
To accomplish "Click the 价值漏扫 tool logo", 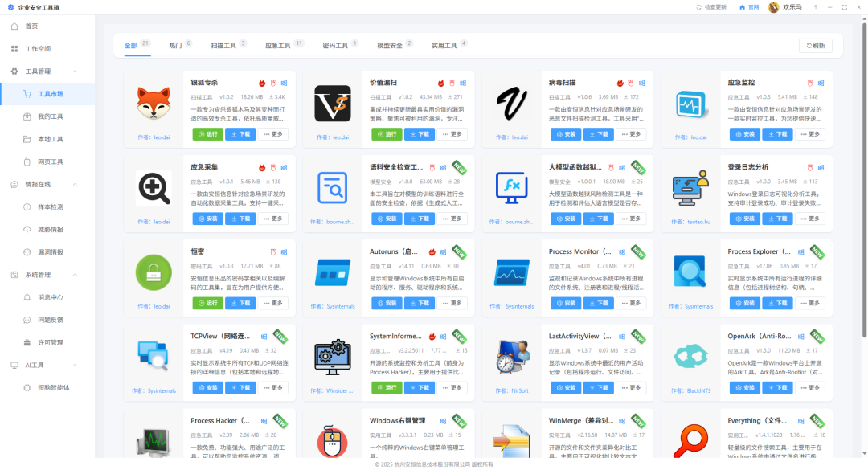I will [333, 104].
